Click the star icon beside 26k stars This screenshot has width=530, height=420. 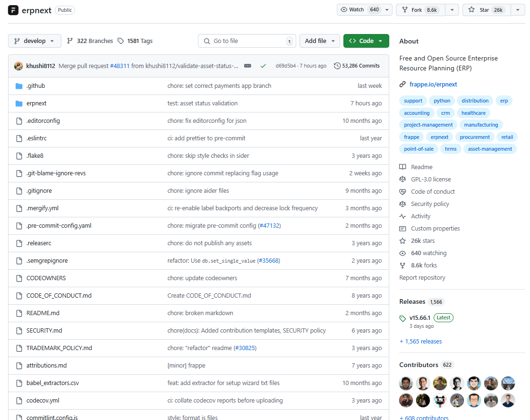point(402,241)
